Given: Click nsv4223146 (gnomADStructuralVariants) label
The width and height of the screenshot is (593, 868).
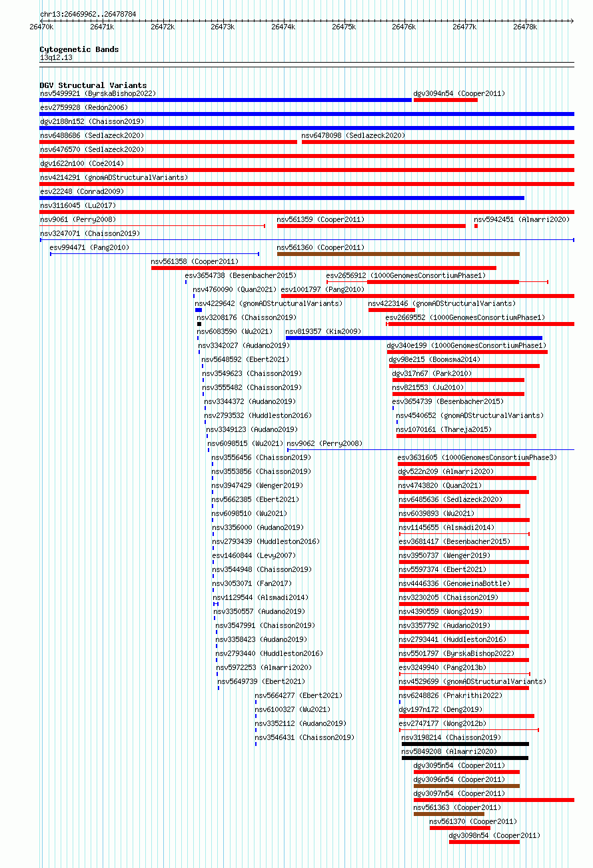Looking at the screenshot, I should (x=442, y=303).
